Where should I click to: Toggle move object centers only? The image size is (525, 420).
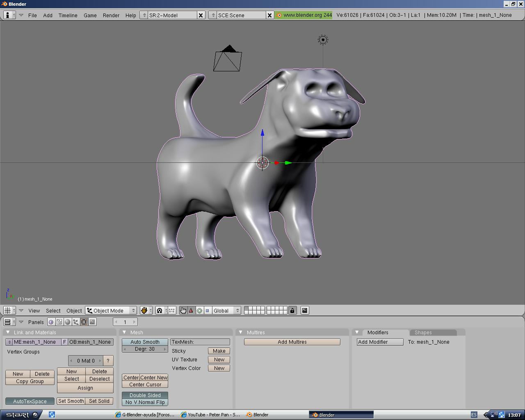click(x=172, y=310)
